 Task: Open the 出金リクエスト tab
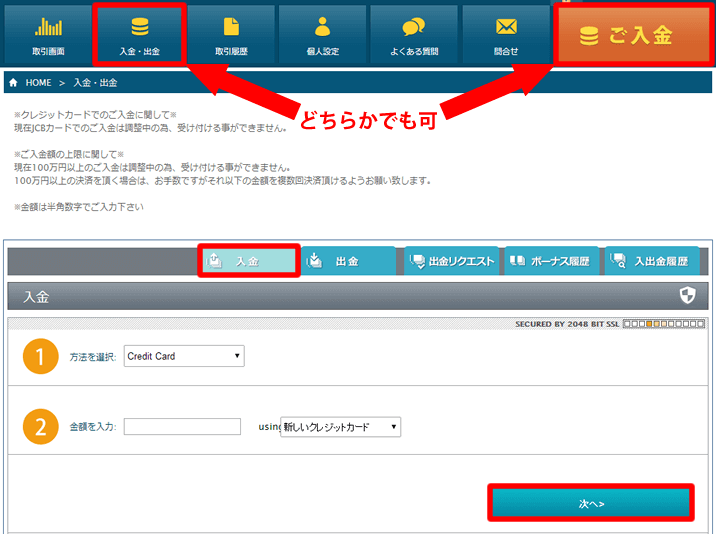[x=452, y=261]
